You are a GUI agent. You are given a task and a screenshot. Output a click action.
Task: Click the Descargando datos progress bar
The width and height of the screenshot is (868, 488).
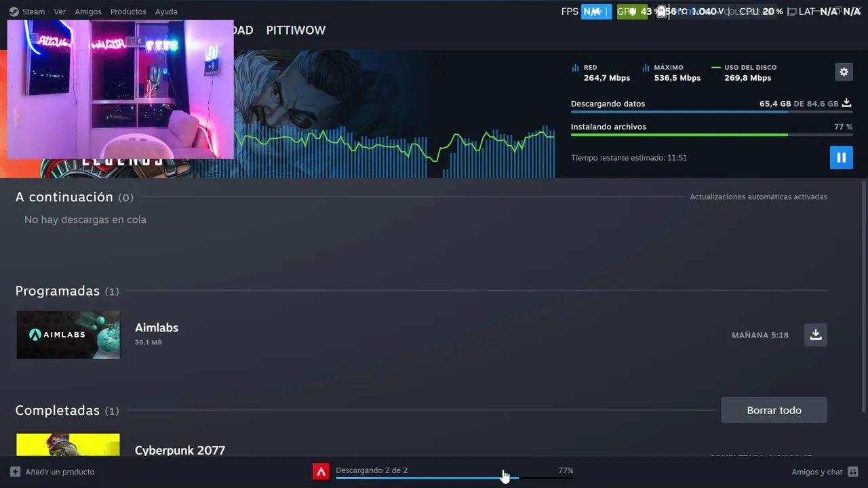(x=711, y=112)
